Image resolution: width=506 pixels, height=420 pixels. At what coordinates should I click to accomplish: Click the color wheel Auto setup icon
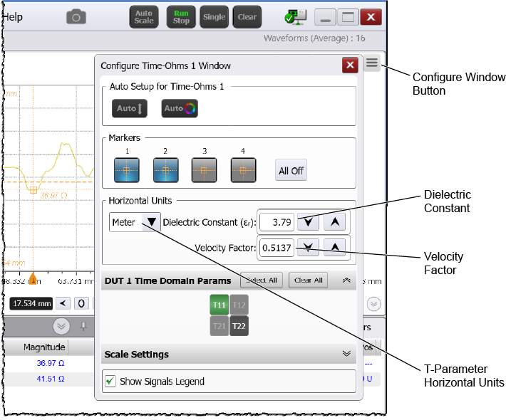tap(179, 108)
